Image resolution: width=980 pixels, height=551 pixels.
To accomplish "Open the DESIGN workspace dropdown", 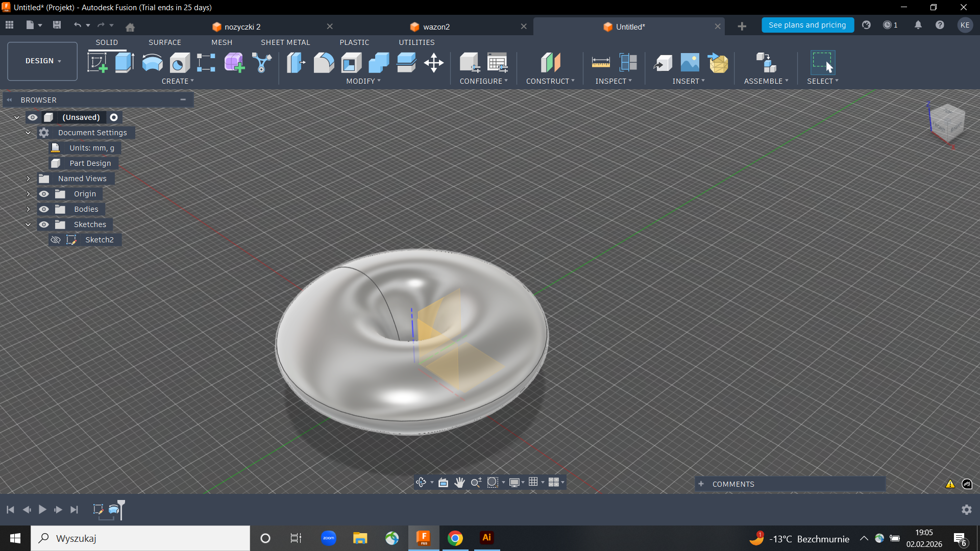I will click(x=43, y=61).
